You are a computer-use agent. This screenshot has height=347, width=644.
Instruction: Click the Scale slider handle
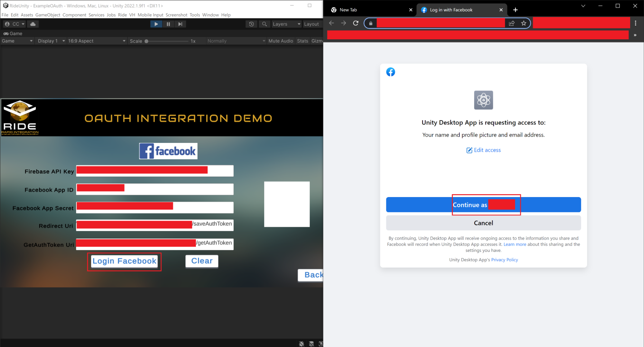click(x=147, y=41)
